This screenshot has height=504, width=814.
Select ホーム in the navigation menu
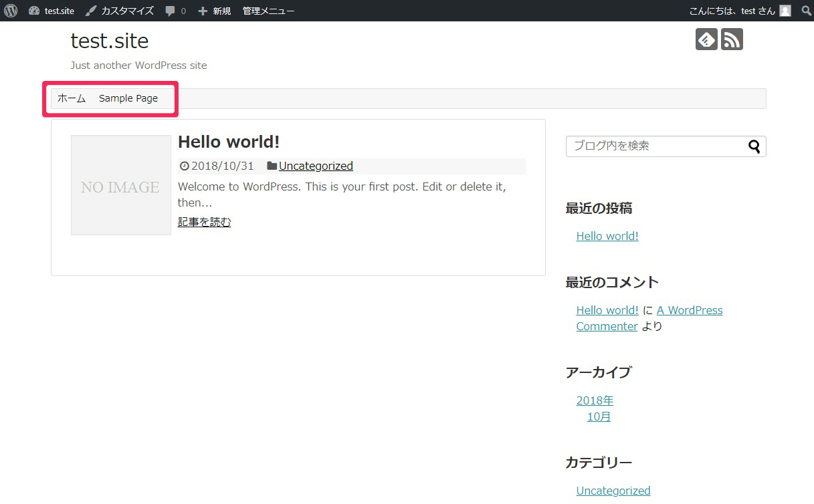[72, 98]
